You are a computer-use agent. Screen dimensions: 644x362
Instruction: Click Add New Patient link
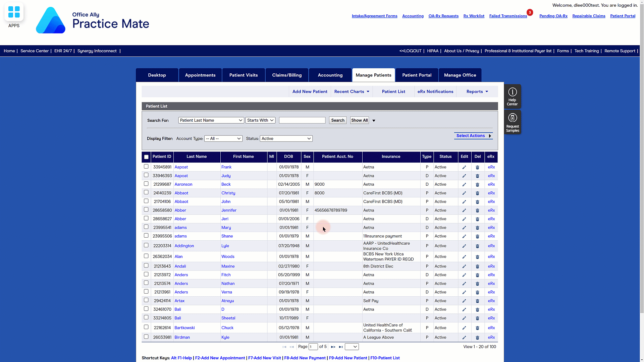(310, 92)
